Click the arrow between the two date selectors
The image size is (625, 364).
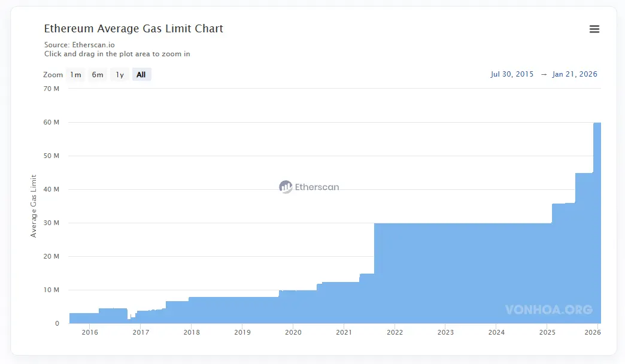coord(544,74)
